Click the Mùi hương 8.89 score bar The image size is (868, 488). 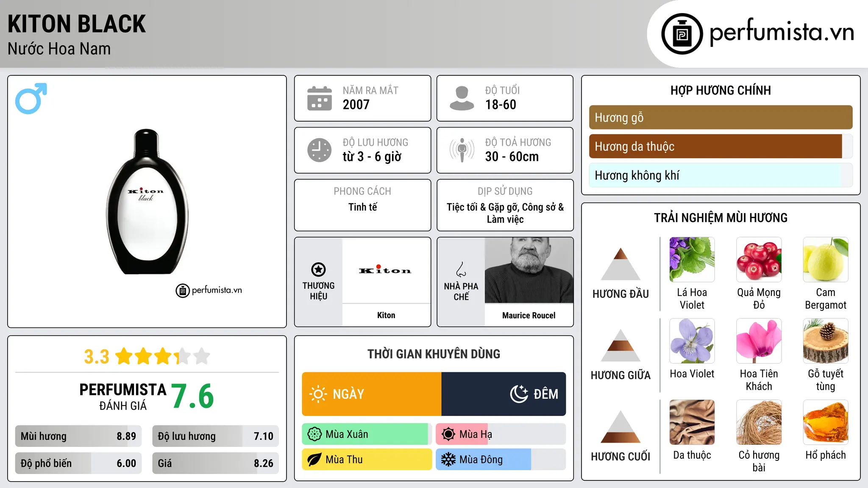(x=78, y=436)
